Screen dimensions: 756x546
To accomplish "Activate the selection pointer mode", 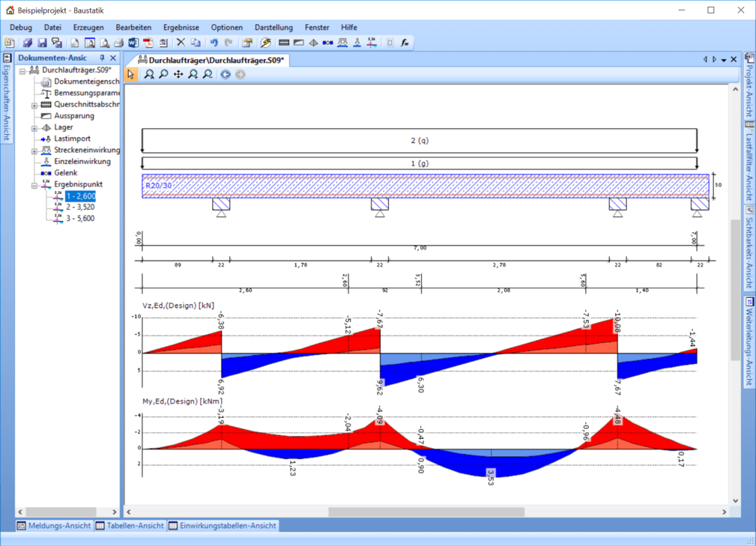I will (131, 74).
